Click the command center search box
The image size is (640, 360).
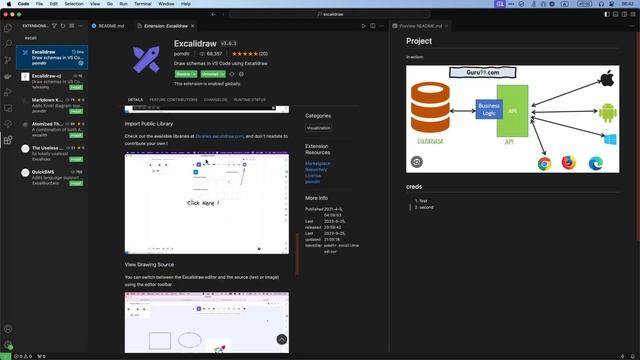click(x=330, y=14)
